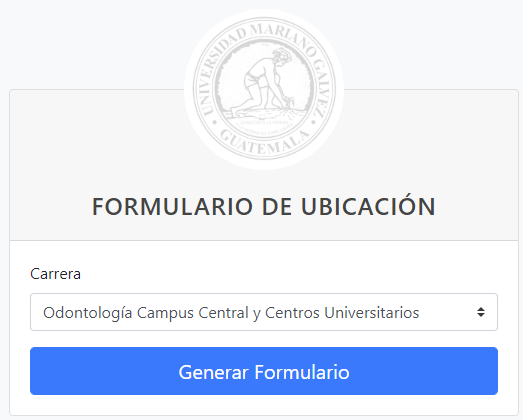523x420 pixels.
Task: Click the Generar Formulario button
Action: [x=264, y=371]
